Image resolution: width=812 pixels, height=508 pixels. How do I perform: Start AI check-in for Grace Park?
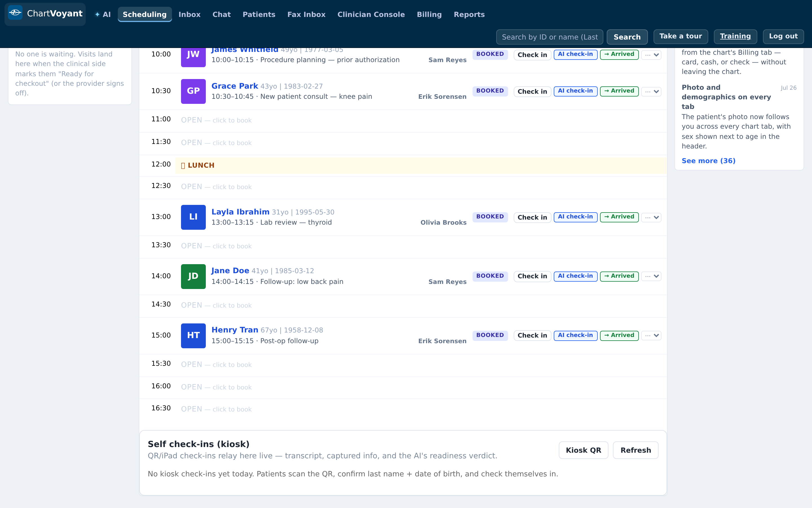[575, 91]
